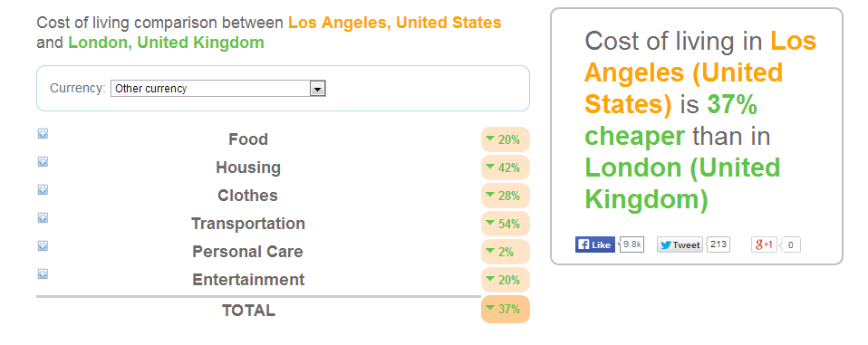Expand the Entertainment category plus icon
The height and width of the screenshot is (345, 868).
43,273
